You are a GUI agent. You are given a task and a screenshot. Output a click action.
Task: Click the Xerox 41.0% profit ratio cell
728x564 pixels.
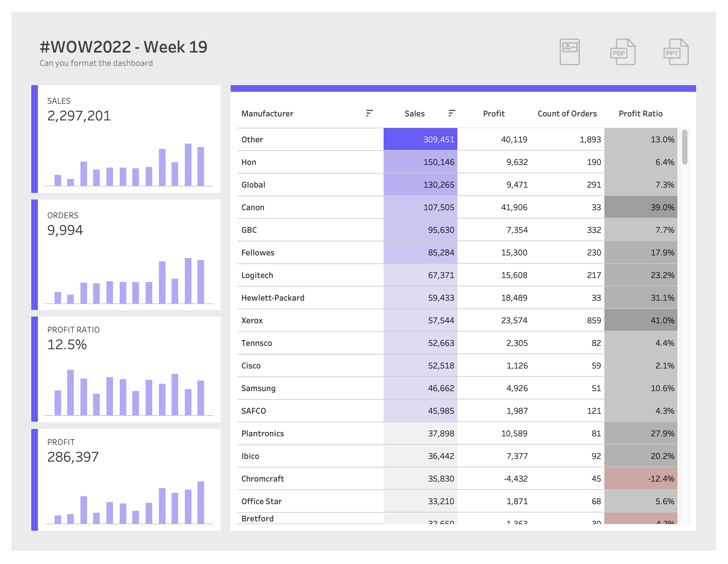(x=640, y=321)
